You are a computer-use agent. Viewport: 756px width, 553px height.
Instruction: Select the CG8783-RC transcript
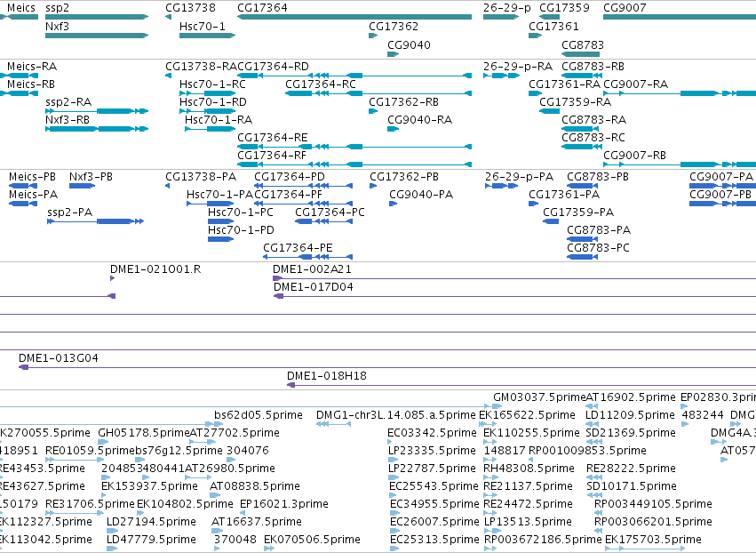click(x=593, y=138)
